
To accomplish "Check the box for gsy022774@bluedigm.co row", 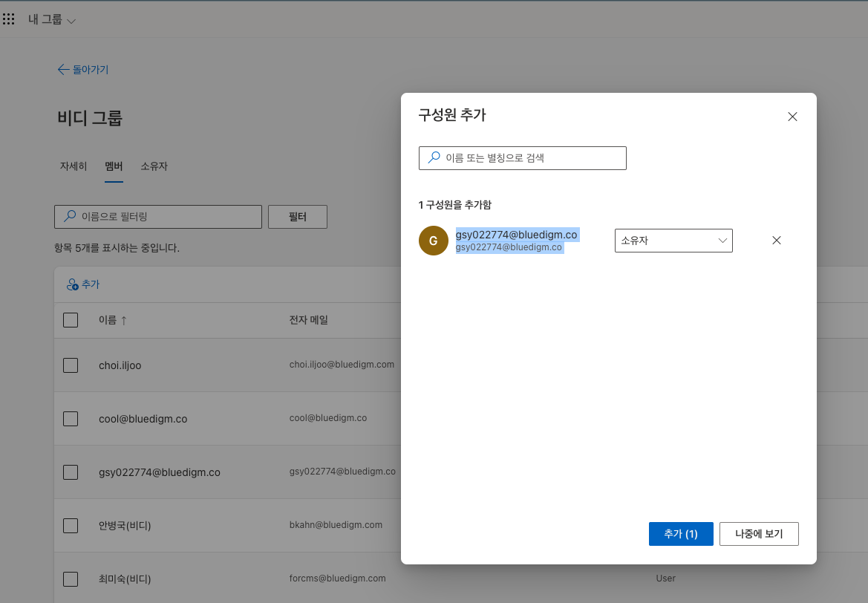I will 71,472.
